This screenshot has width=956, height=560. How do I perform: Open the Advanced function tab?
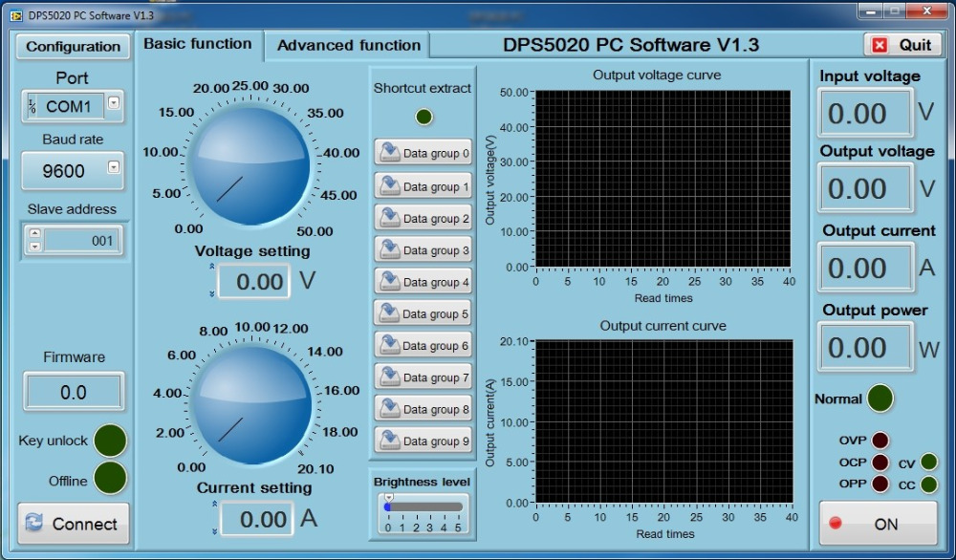click(348, 45)
